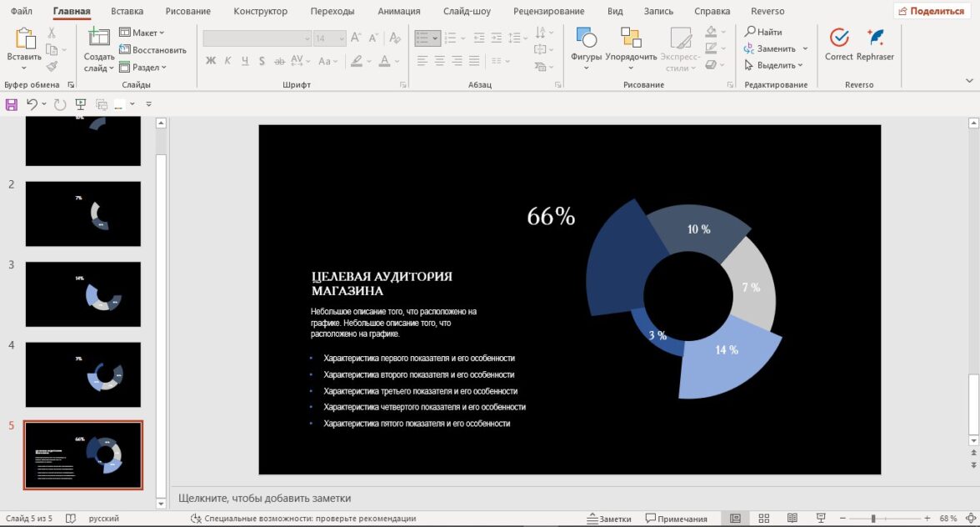Screen dimensions: 980x527
Task: Toggle Bold (Ж) formatting
Action: [211, 61]
